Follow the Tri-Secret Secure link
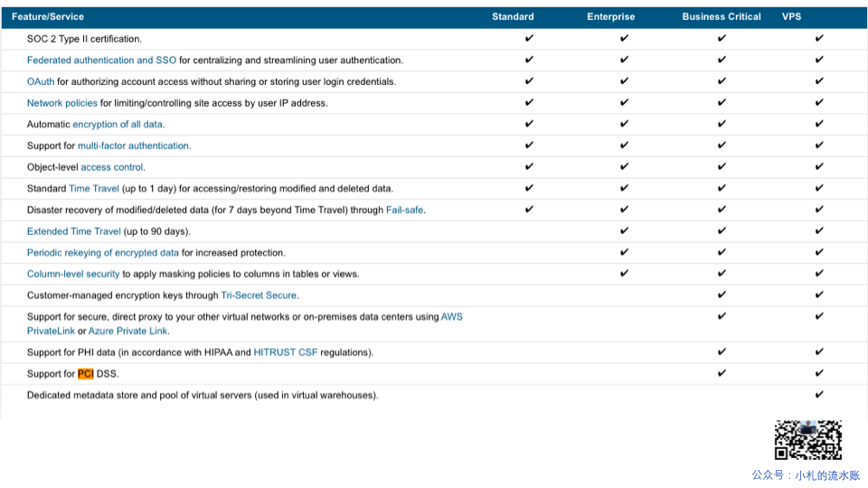 point(259,296)
